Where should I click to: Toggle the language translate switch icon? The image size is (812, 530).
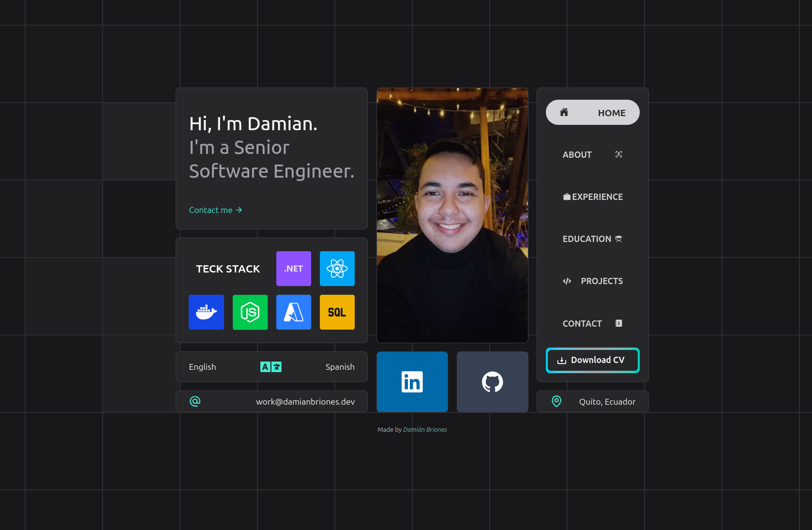point(271,367)
